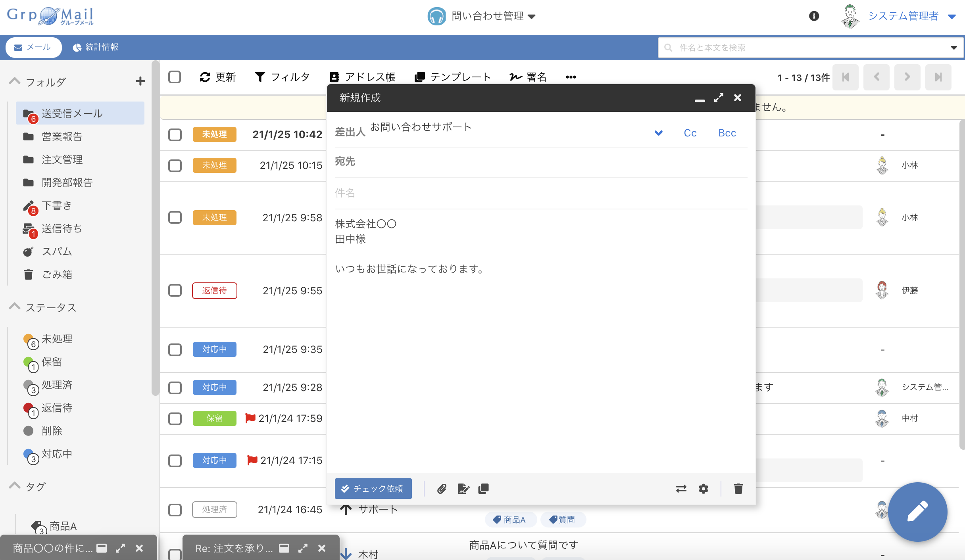The image size is (965, 560).
Task: Open the 下書き drafts folder
Action: pos(57,205)
